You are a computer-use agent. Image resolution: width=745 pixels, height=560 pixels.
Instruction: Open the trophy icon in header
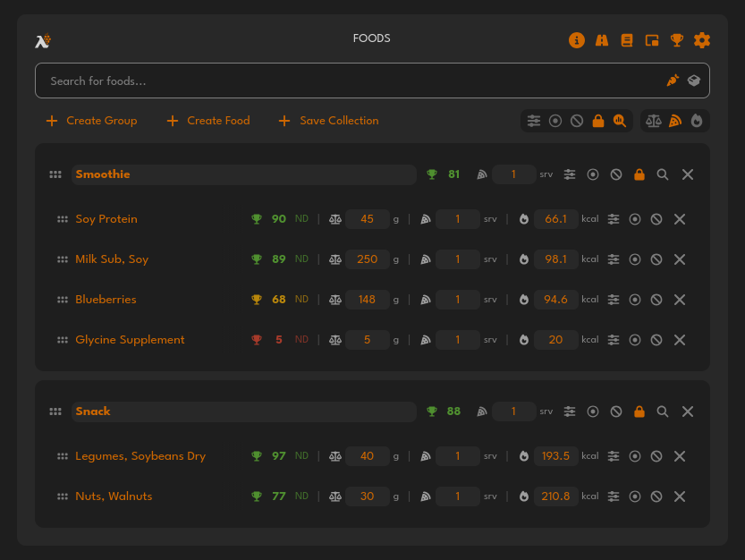pos(676,40)
